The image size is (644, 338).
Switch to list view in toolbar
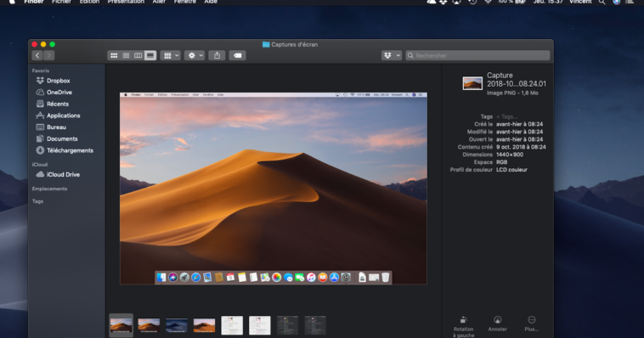pos(126,55)
